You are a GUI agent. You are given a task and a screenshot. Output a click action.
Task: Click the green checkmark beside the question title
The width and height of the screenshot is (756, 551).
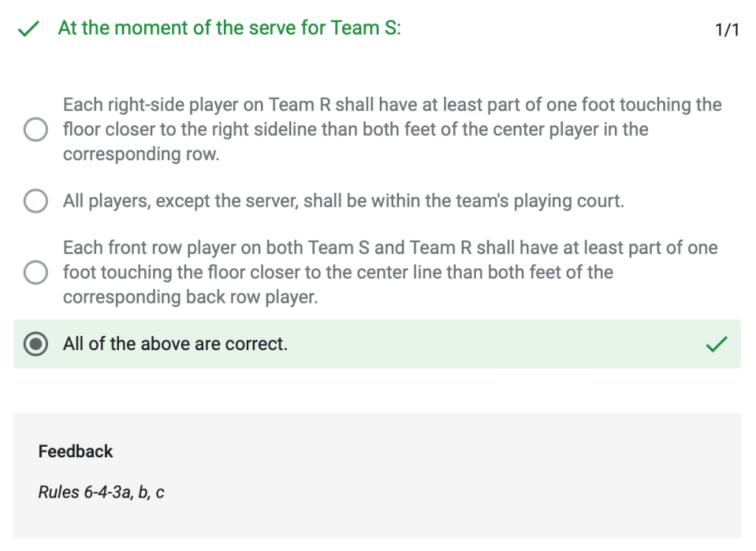pos(28,29)
